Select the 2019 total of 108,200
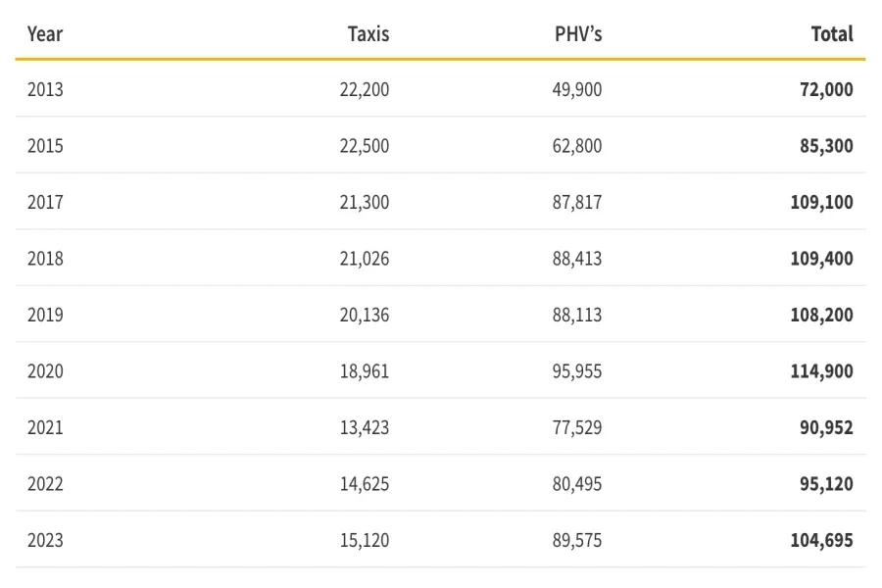Image resolution: width=882 pixels, height=588 pixels. click(x=821, y=316)
